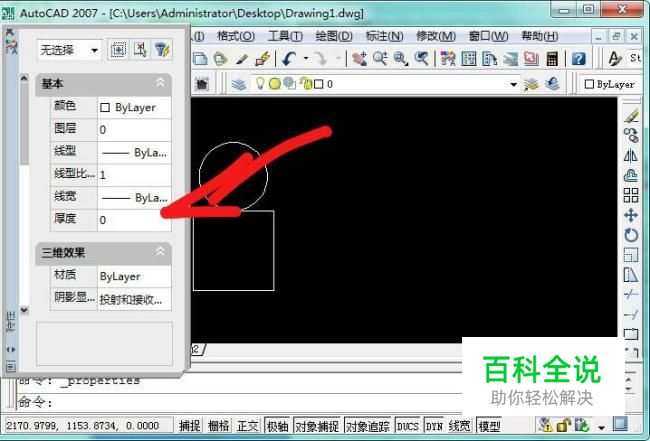Click the Quick Select funnel icon
Viewport: 650px width, 441px height.
(162, 50)
